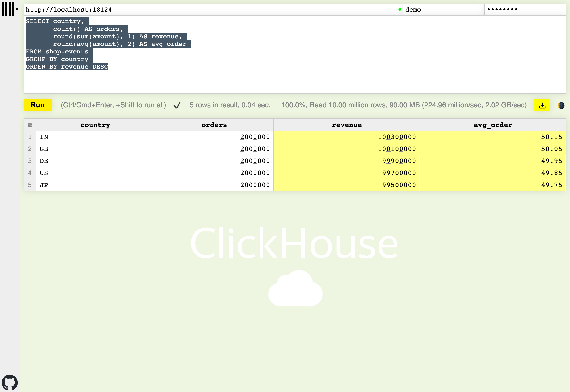Click the country column header
Screen dimensions: 570x392
(95, 125)
